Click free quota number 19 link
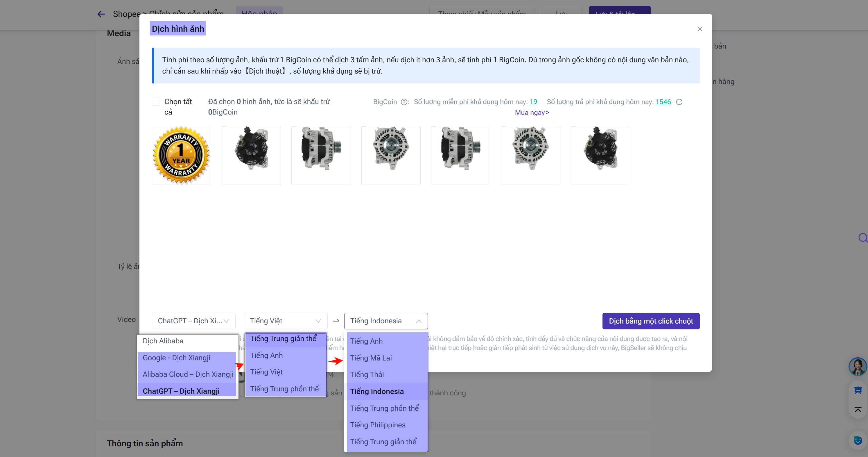The image size is (868, 457). tap(533, 102)
